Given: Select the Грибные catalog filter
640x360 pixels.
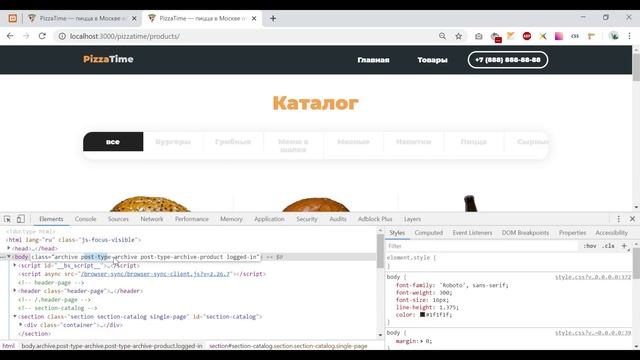Looking at the screenshot, I should pyautogui.click(x=233, y=142).
